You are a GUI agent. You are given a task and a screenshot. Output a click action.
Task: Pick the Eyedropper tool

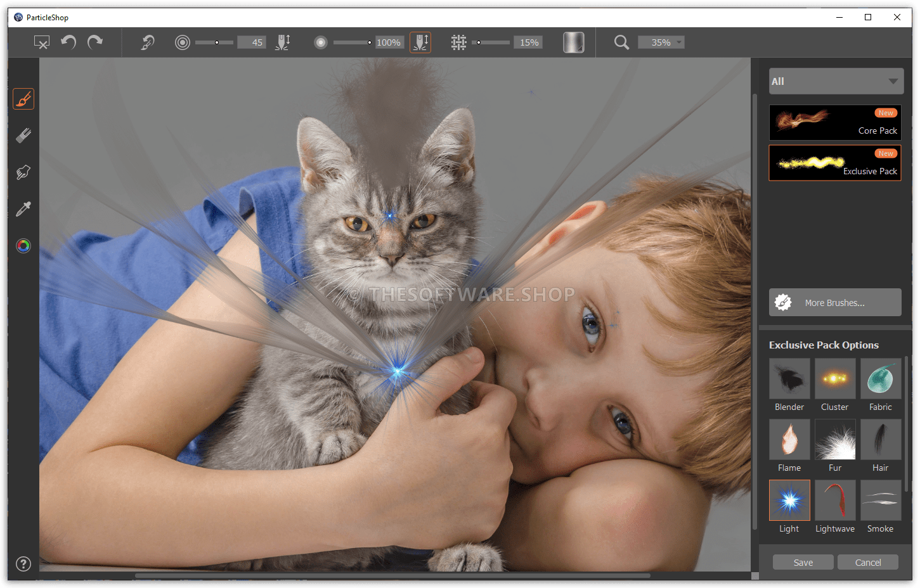23,209
